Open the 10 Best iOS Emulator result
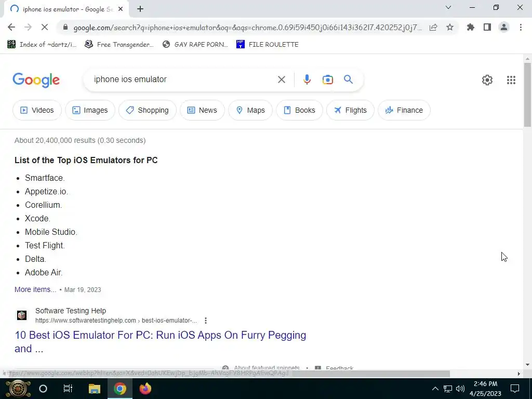532x399 pixels. tap(160, 342)
